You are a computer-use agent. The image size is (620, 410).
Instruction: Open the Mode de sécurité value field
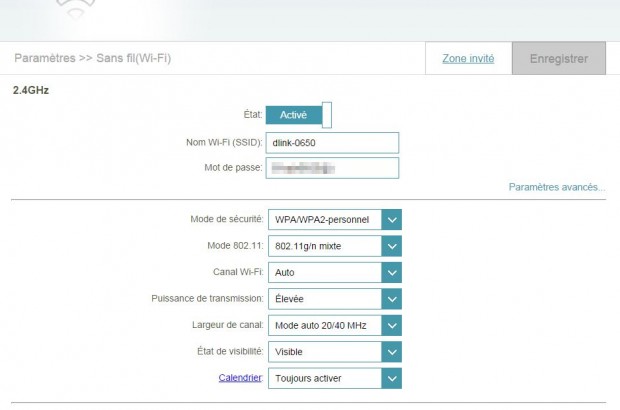324,220
